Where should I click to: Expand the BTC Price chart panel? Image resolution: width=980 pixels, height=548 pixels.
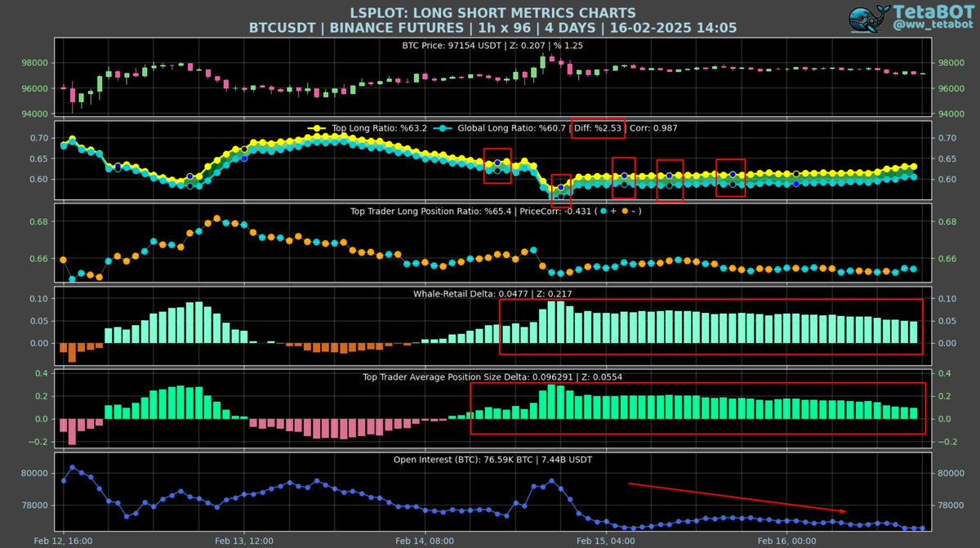coord(490,46)
